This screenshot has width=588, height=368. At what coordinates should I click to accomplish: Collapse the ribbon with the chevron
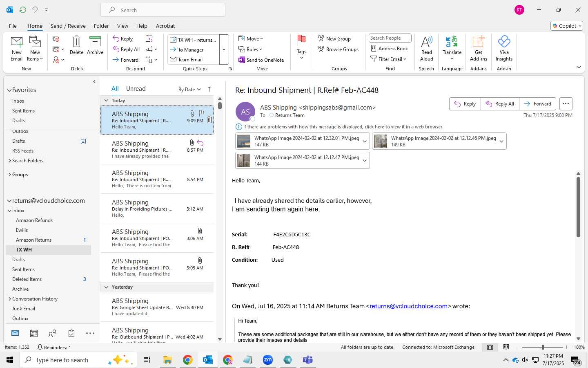coord(579,67)
